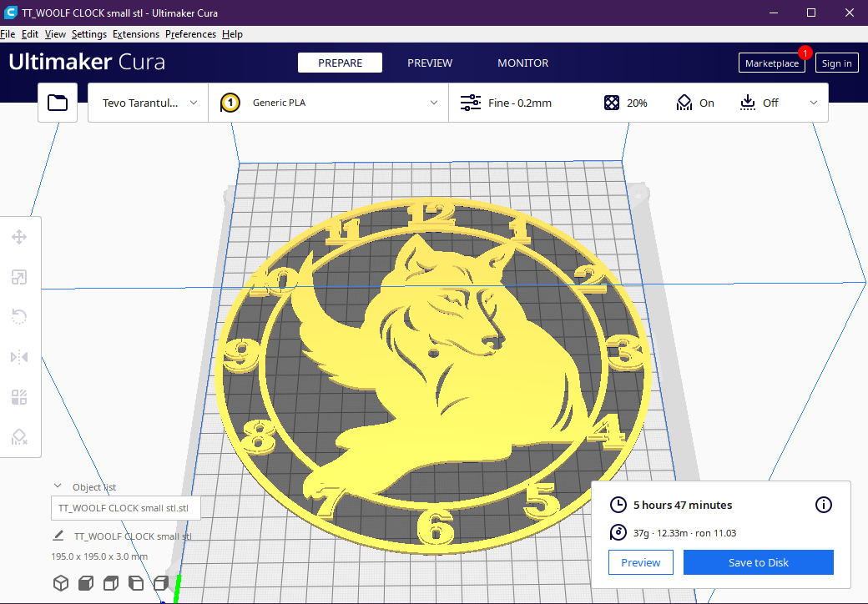Open a file using the folder icon
Image resolution: width=868 pixels, height=604 pixels.
57,102
